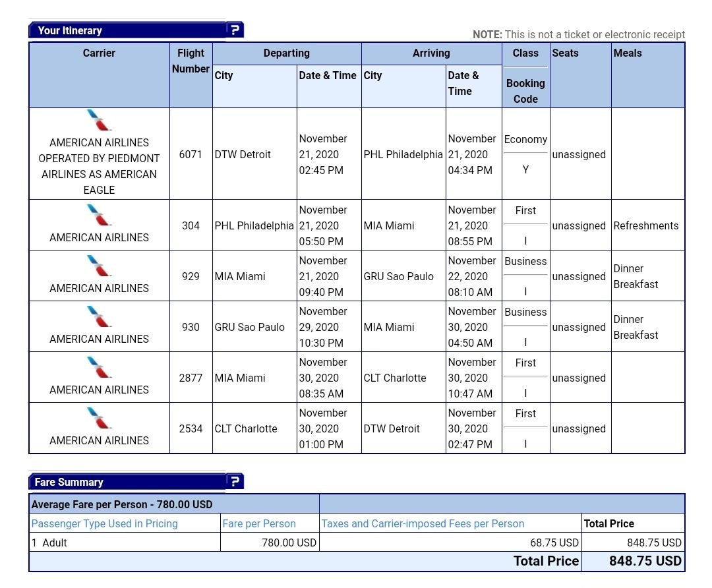Open the Passenger Type Used in Pricing link

104,523
